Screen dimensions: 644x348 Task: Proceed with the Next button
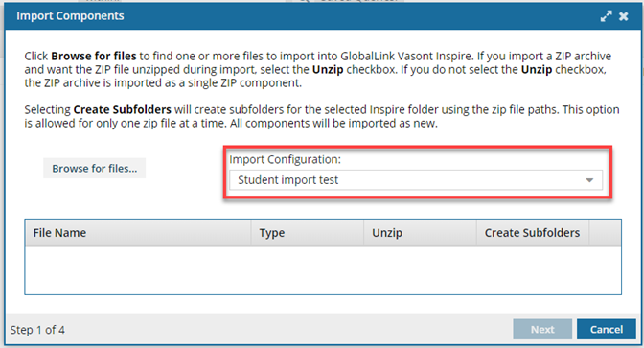pos(542,329)
